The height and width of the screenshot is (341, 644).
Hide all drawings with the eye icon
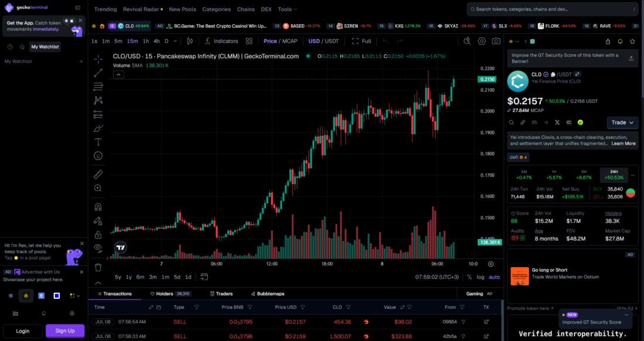point(98,247)
